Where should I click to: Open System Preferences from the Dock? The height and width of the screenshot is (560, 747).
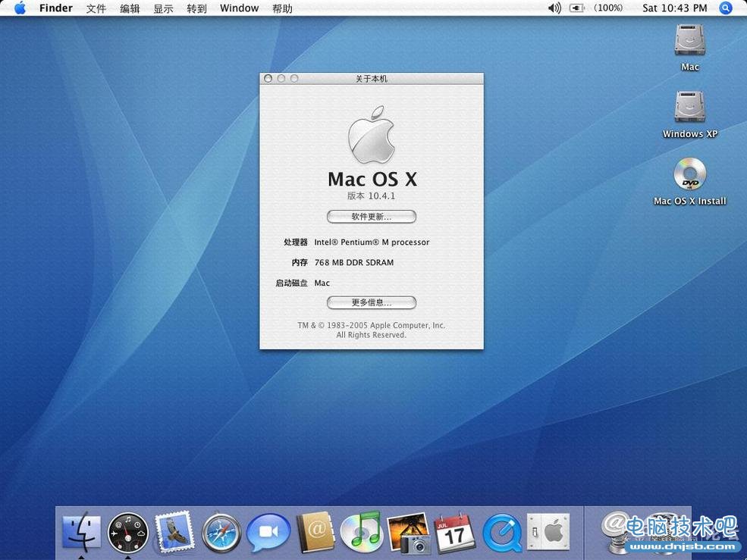pyautogui.click(x=548, y=532)
